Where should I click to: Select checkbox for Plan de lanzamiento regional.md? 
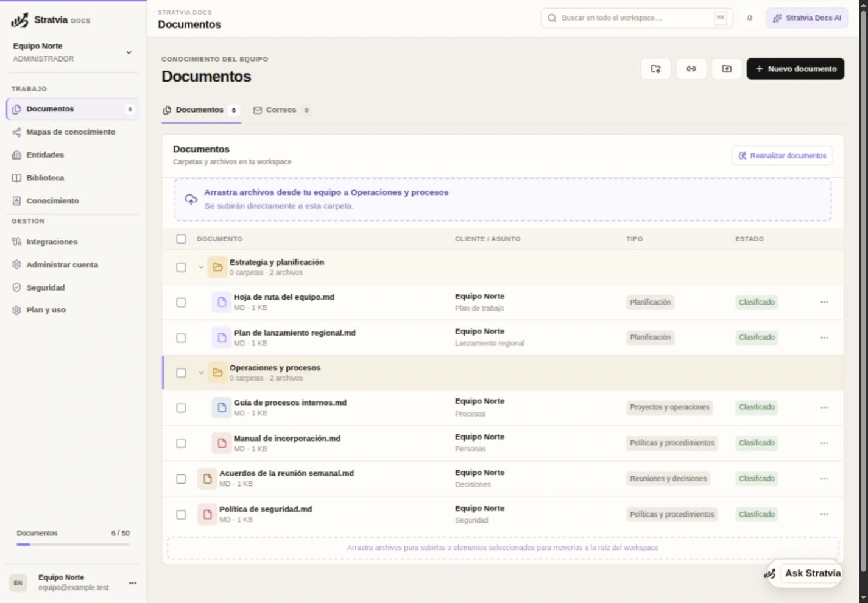(x=181, y=338)
